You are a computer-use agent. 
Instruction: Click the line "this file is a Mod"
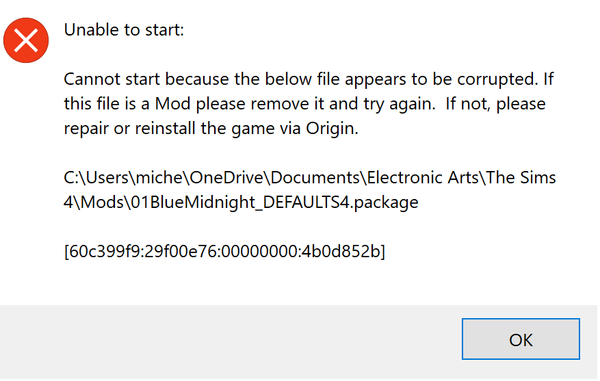click(305, 104)
